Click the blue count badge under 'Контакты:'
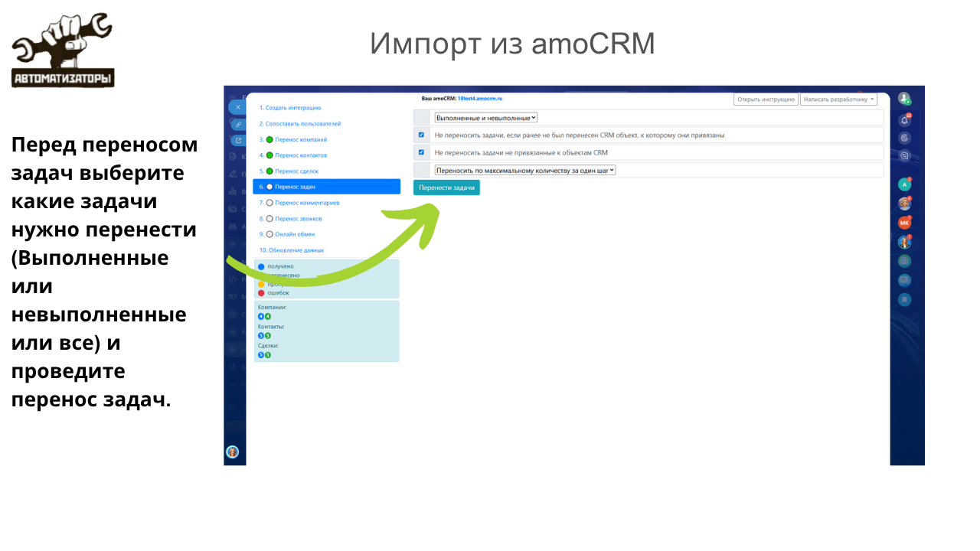Image resolution: width=980 pixels, height=551 pixels. coord(261,335)
